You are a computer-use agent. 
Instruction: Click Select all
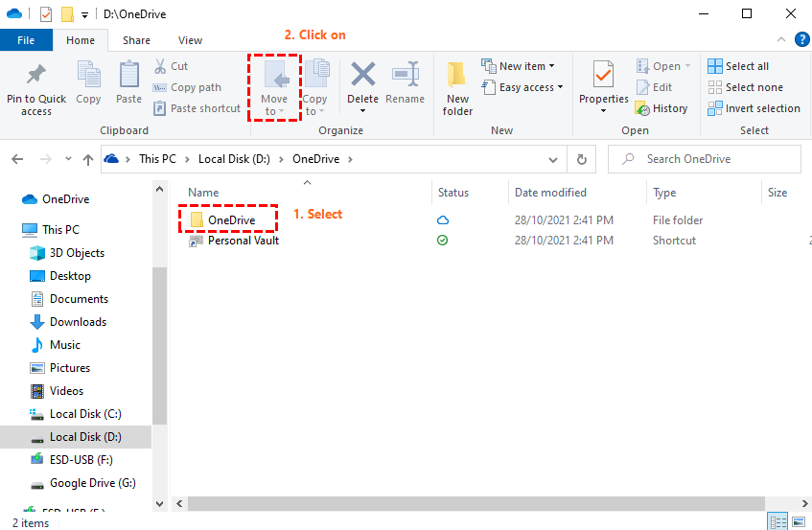click(x=738, y=66)
